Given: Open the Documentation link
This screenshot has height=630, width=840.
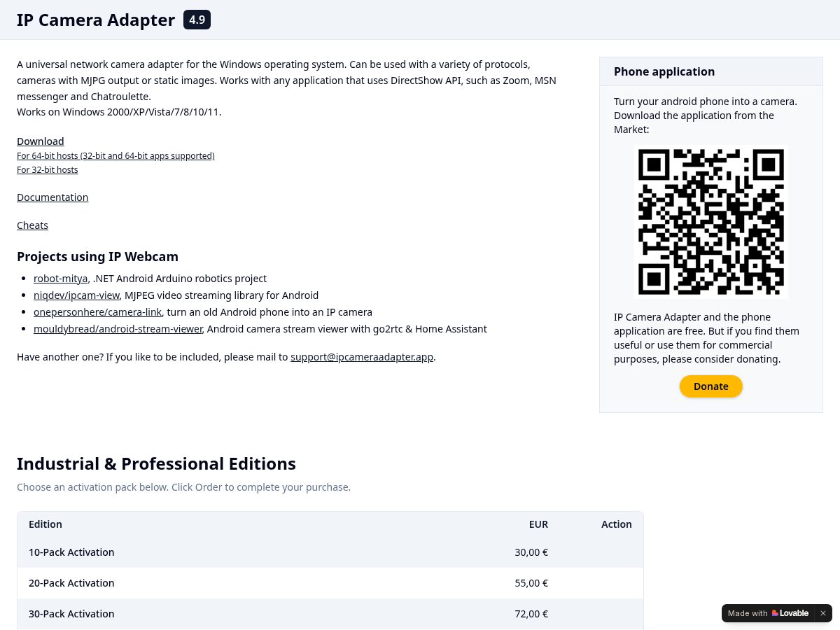Looking at the screenshot, I should (52, 197).
